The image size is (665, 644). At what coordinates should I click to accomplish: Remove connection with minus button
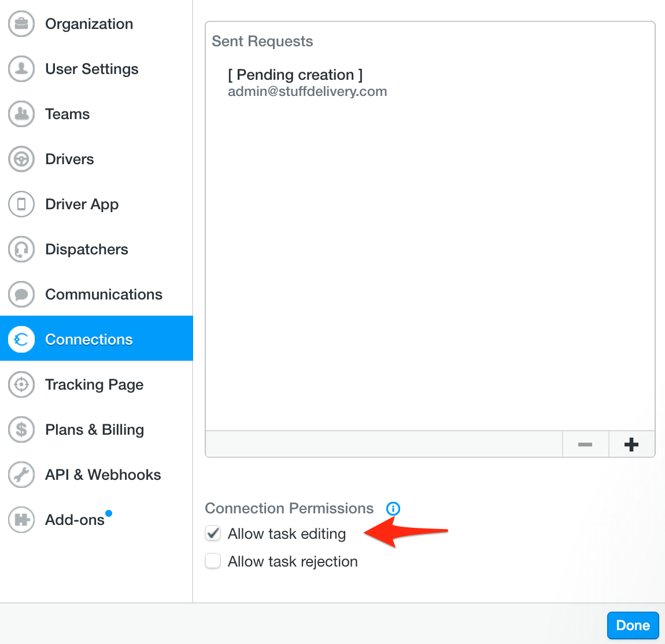point(585,445)
